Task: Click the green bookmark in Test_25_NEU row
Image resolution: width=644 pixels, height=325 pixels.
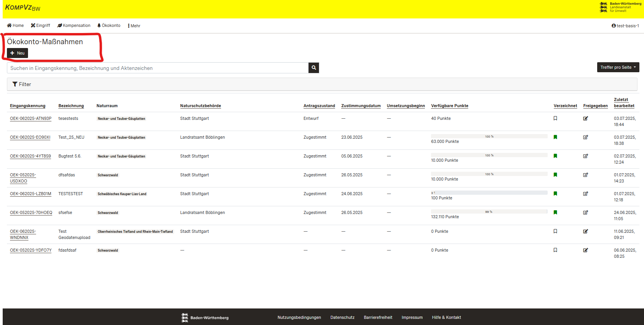Action: point(555,137)
